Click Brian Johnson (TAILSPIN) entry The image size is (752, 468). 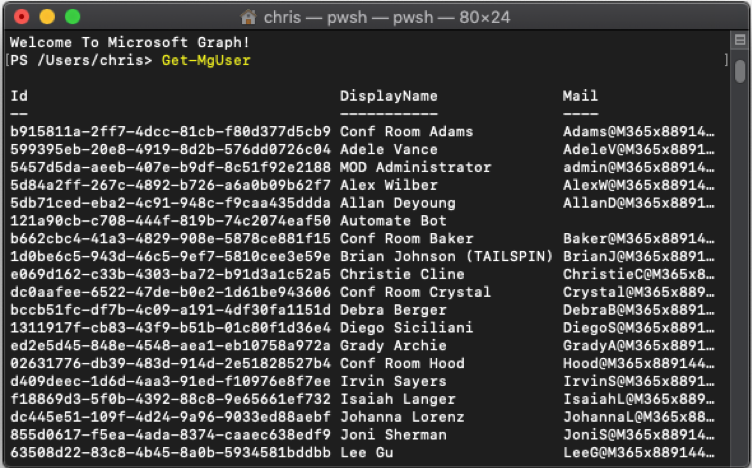tap(446, 257)
